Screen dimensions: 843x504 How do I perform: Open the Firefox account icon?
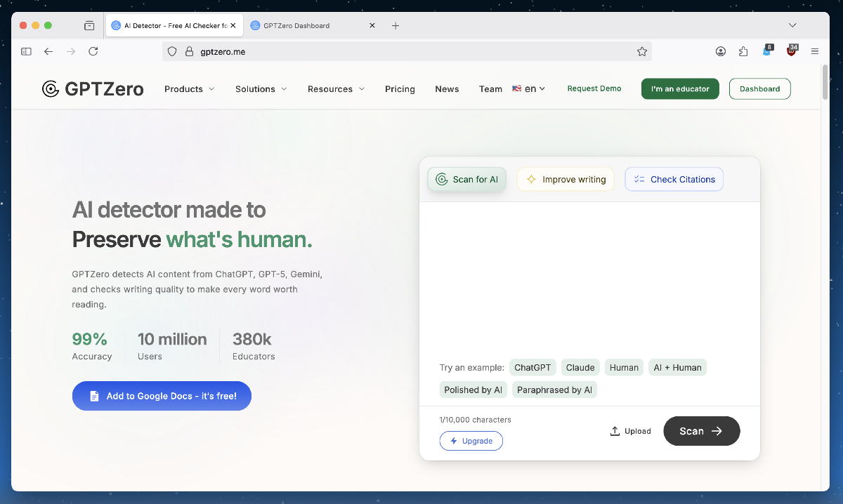(x=721, y=51)
